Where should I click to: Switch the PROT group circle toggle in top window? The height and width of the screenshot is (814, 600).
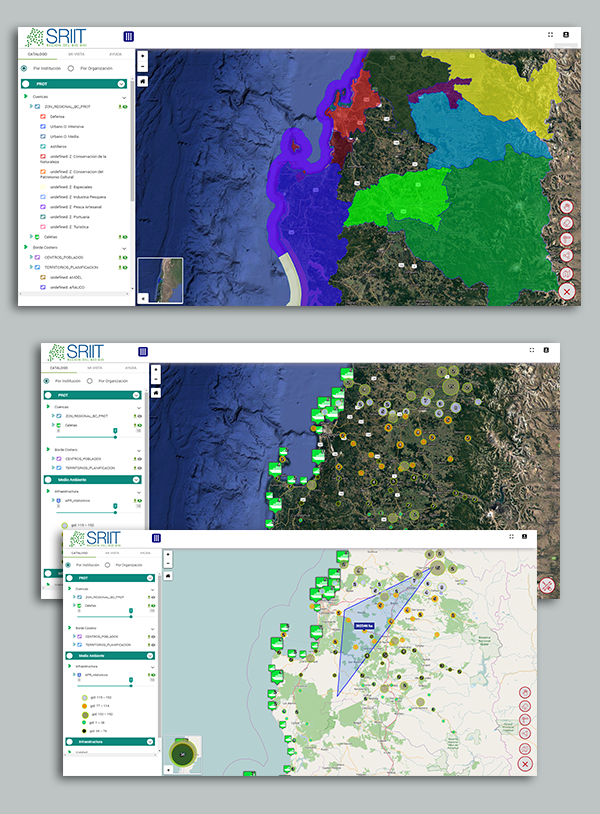click(25, 84)
